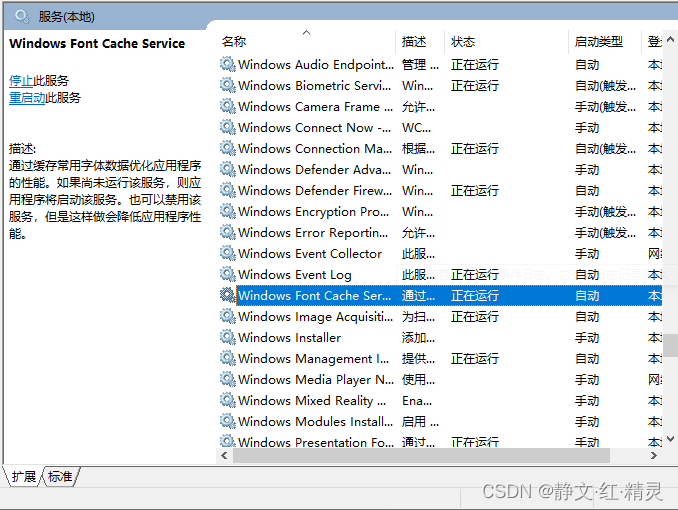The height and width of the screenshot is (510, 678).
Task: Click the gear icon for Windows Biometric Service
Action: 227,85
